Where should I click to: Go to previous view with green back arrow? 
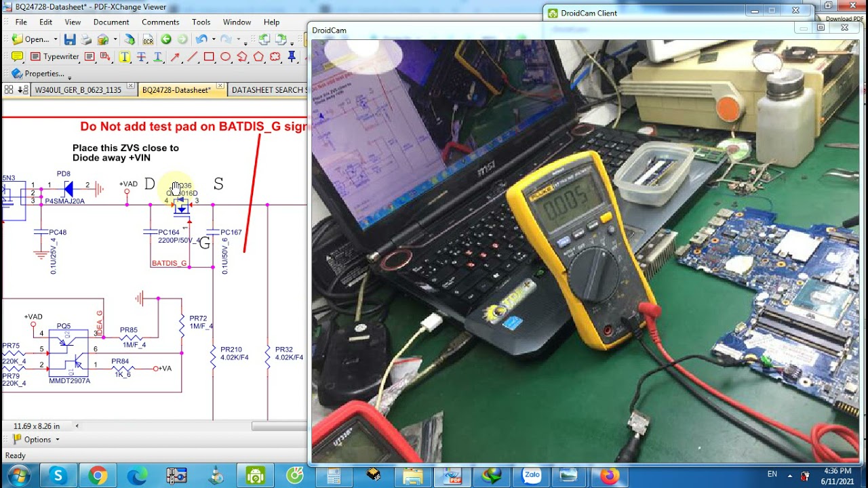coord(166,39)
